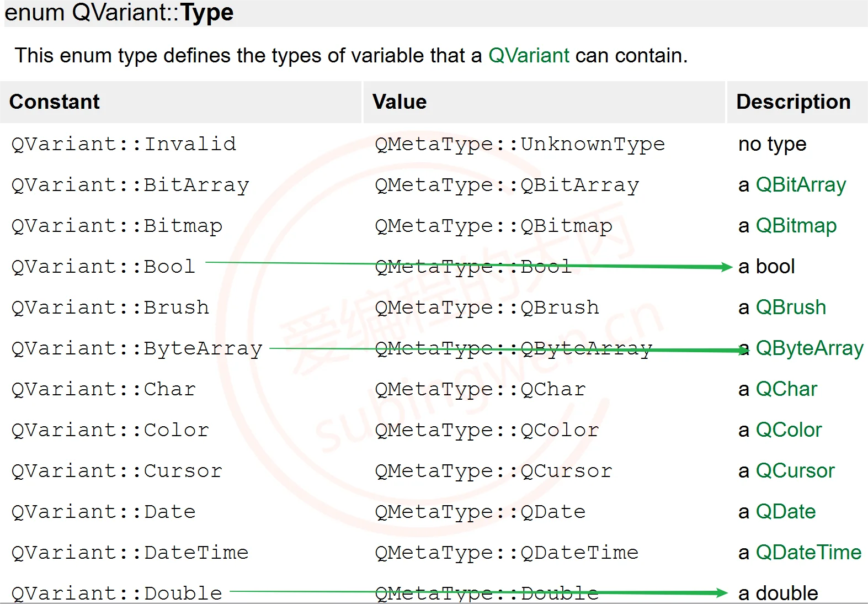Image resolution: width=868 pixels, height=604 pixels.
Task: Click the 'enum QVariant::Type' heading
Action: 119,13
